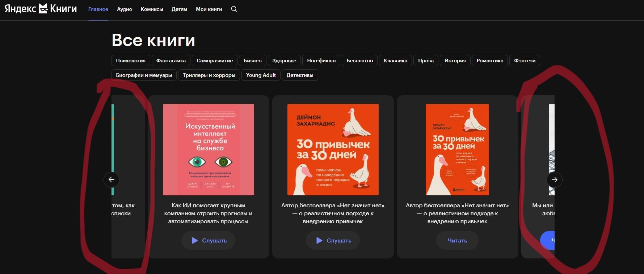This screenshot has width=644, height=274.
Task: Open the narrow 30 привычек ebook cover
Action: [457, 150]
